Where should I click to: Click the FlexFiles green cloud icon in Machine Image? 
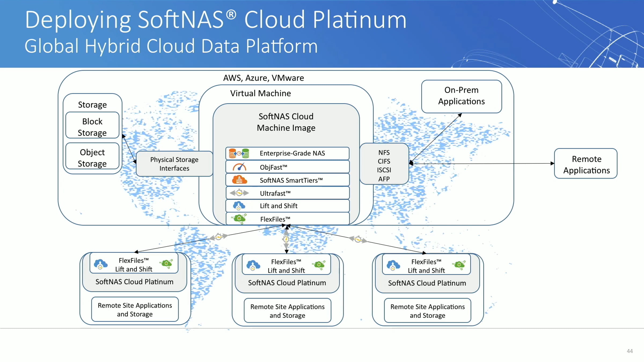pyautogui.click(x=239, y=219)
